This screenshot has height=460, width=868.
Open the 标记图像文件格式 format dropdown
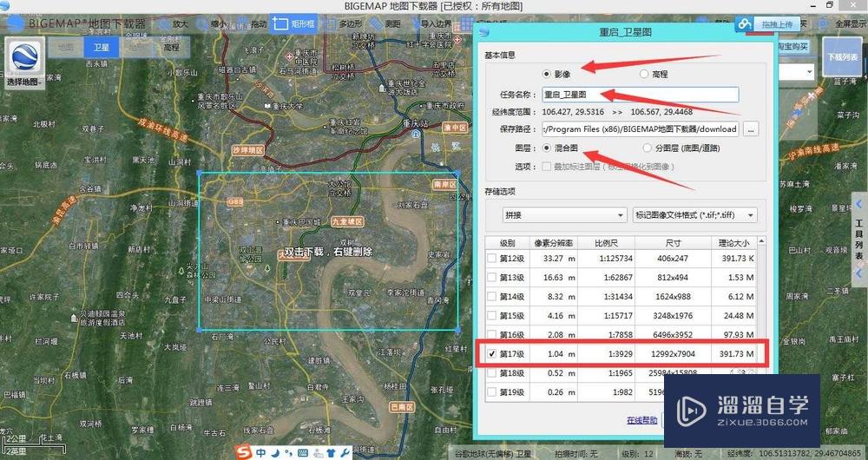[x=694, y=214]
